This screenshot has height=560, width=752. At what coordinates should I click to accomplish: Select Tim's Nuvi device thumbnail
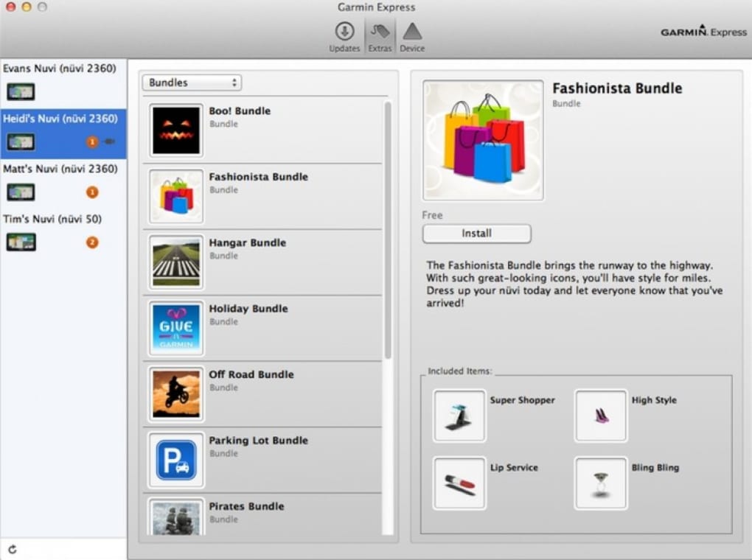(21, 242)
